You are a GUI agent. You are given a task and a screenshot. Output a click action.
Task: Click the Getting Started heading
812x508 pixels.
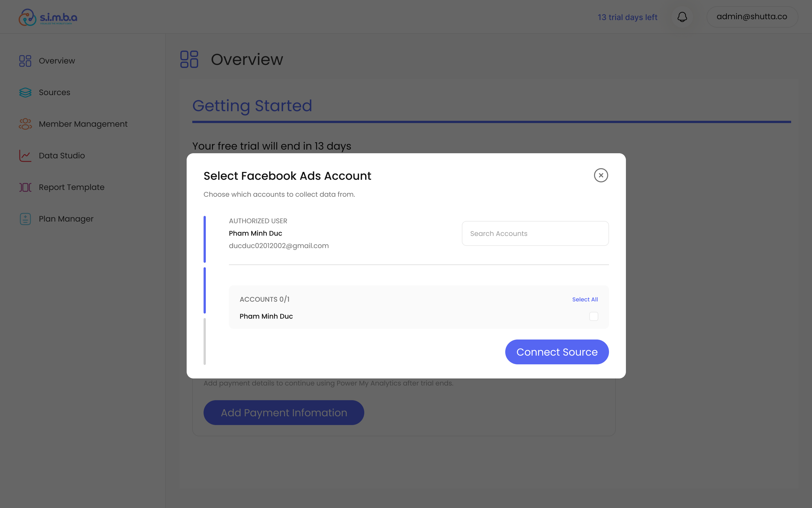252,106
